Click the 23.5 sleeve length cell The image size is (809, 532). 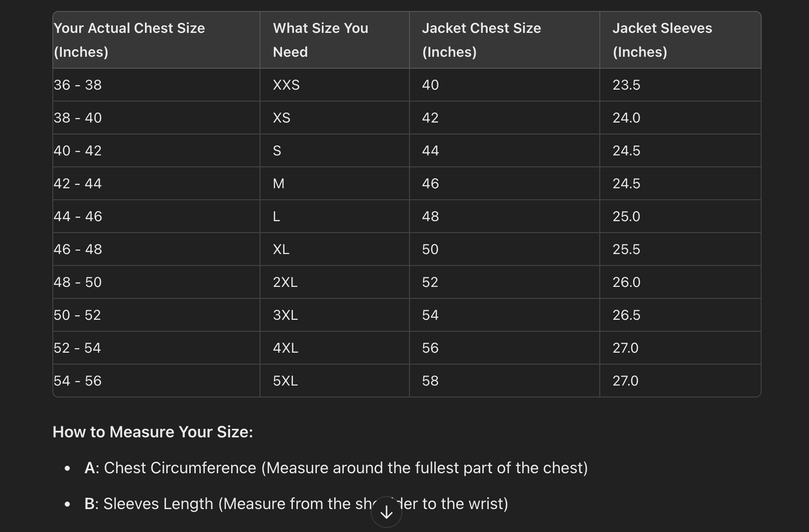[x=626, y=85]
